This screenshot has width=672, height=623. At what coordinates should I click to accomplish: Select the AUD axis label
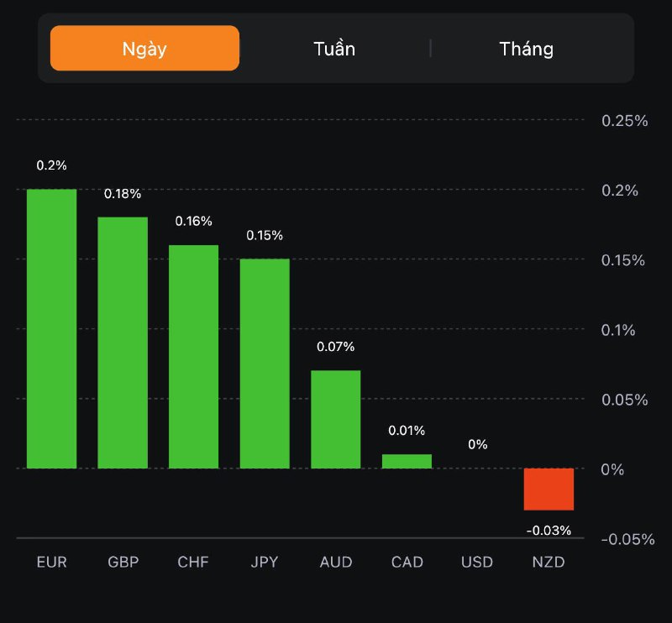(x=336, y=562)
